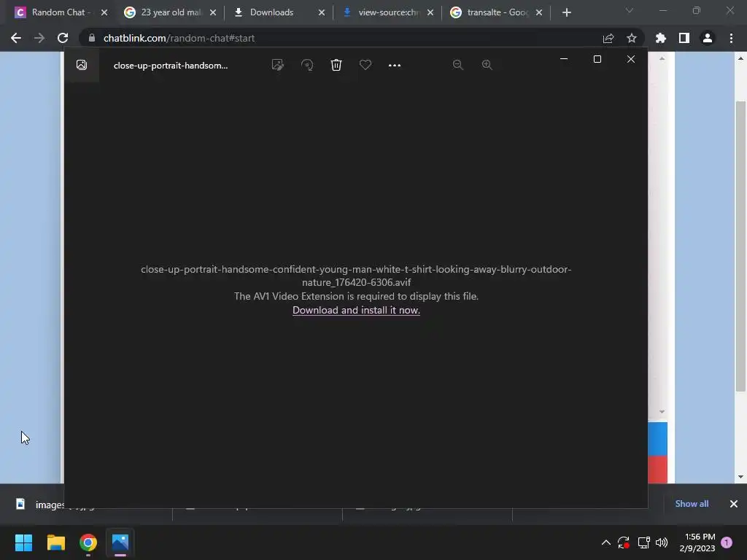Click Show all downloads
The image size is (747, 560).
(692, 504)
